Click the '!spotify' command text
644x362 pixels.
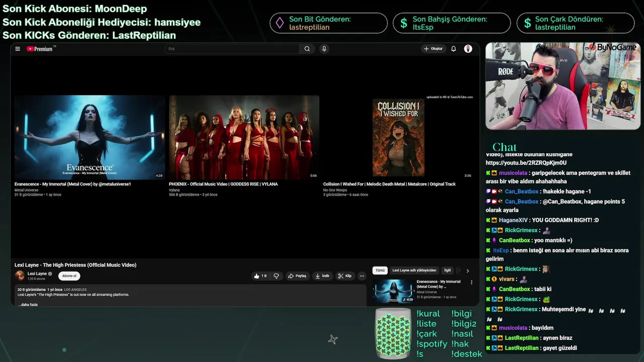(x=432, y=344)
